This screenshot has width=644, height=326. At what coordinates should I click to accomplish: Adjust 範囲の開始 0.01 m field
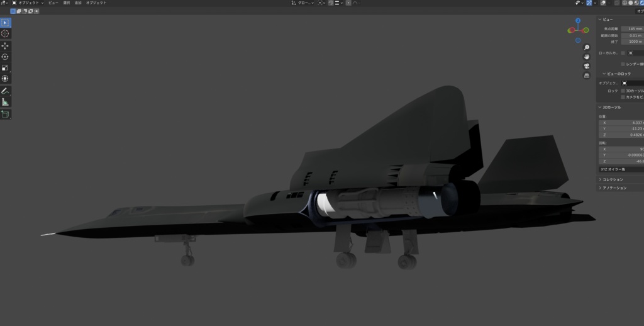tap(633, 35)
